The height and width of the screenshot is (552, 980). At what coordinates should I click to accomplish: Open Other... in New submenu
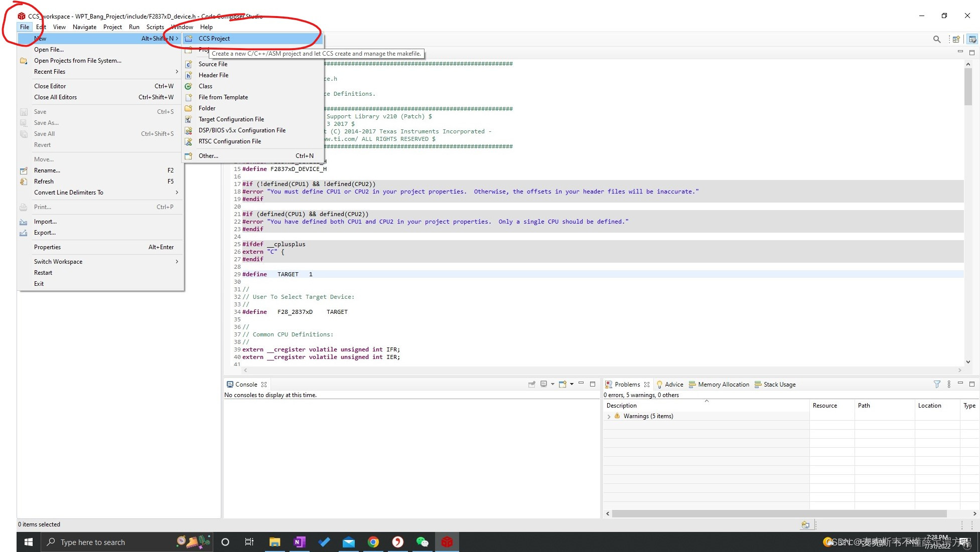(252, 156)
